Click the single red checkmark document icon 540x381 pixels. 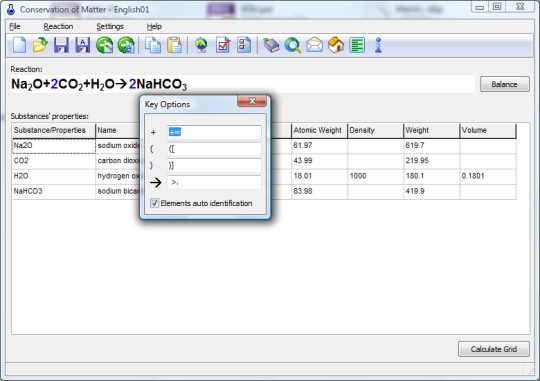click(x=223, y=45)
